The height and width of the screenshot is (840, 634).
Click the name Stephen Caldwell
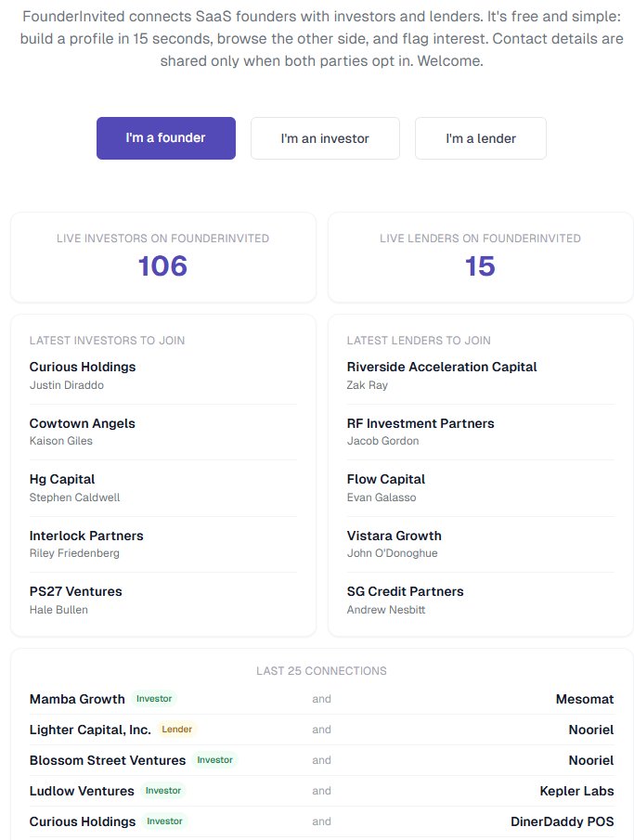pos(74,498)
